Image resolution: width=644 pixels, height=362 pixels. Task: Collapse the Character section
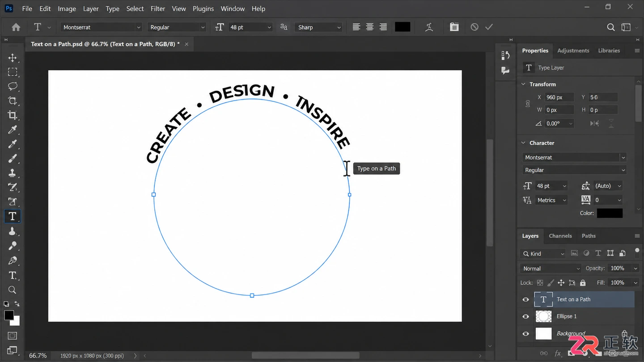tap(523, 143)
